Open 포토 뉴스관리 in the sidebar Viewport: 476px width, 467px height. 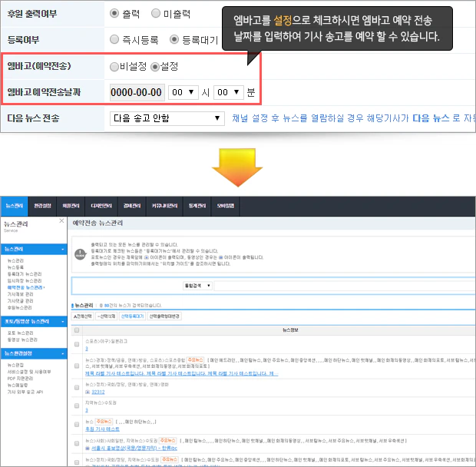tap(20, 333)
